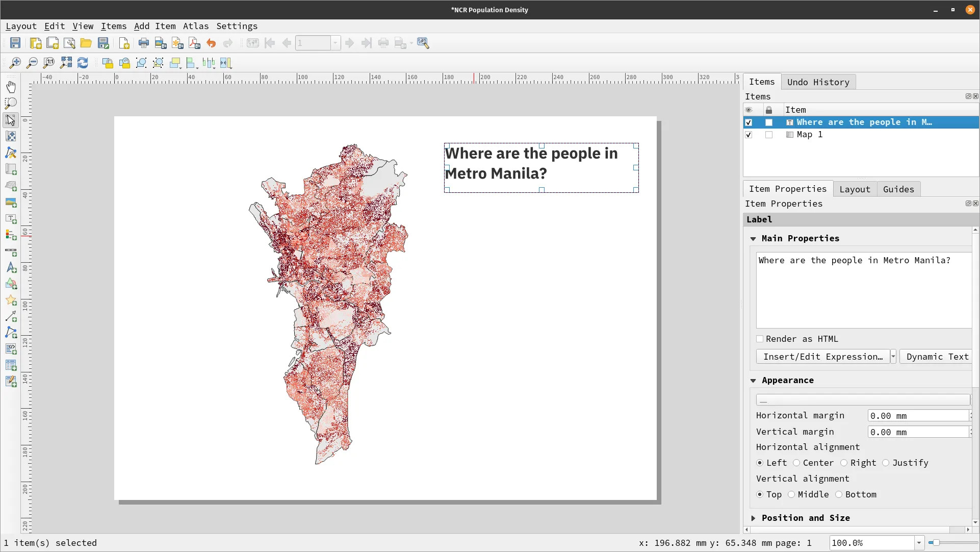This screenshot has width=980, height=552.
Task: Select the pan/move tool in toolbar
Action: pyautogui.click(x=11, y=87)
